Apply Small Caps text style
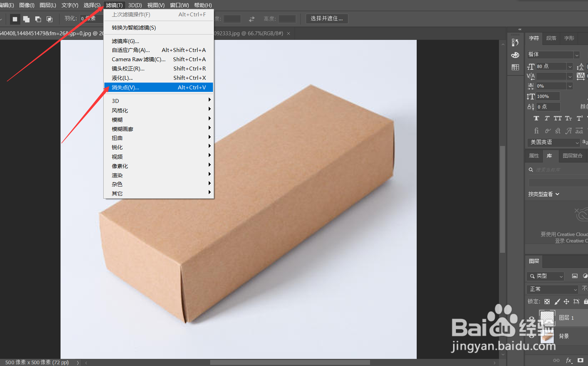This screenshot has width=588, height=366. [568, 118]
